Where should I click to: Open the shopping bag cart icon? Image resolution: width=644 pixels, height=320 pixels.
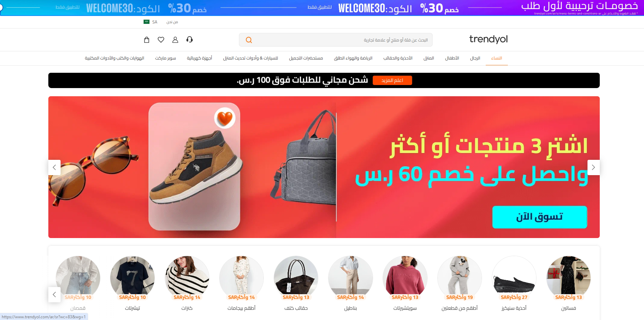pyautogui.click(x=147, y=40)
